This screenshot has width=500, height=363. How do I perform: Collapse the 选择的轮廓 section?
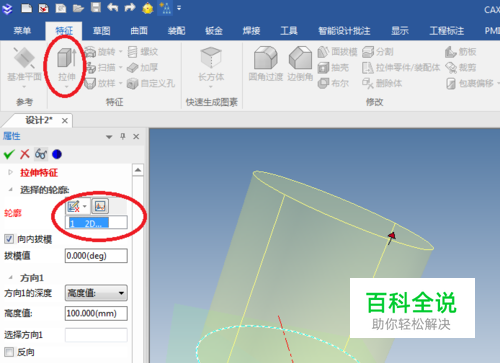coord(10,190)
